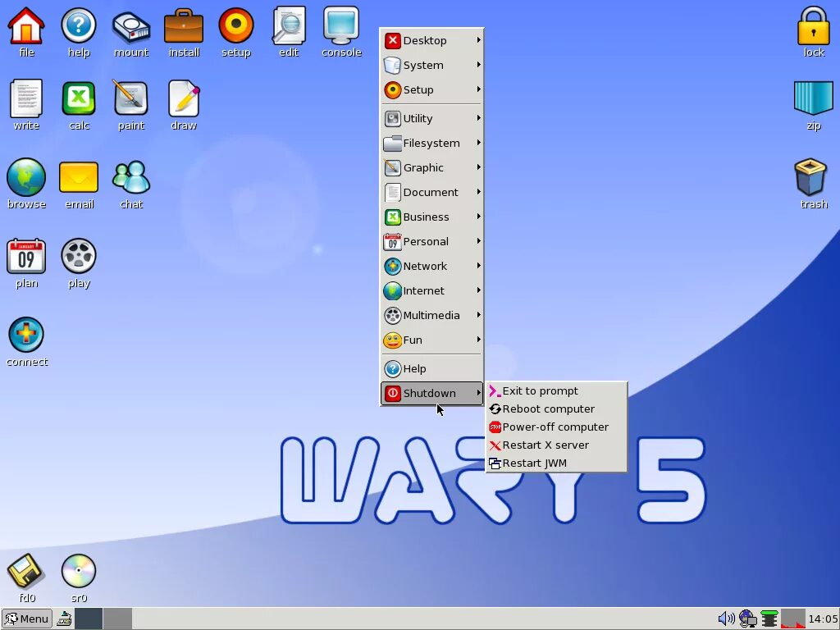Expand the Graphic submenu
This screenshot has height=630, width=840.
tap(431, 167)
